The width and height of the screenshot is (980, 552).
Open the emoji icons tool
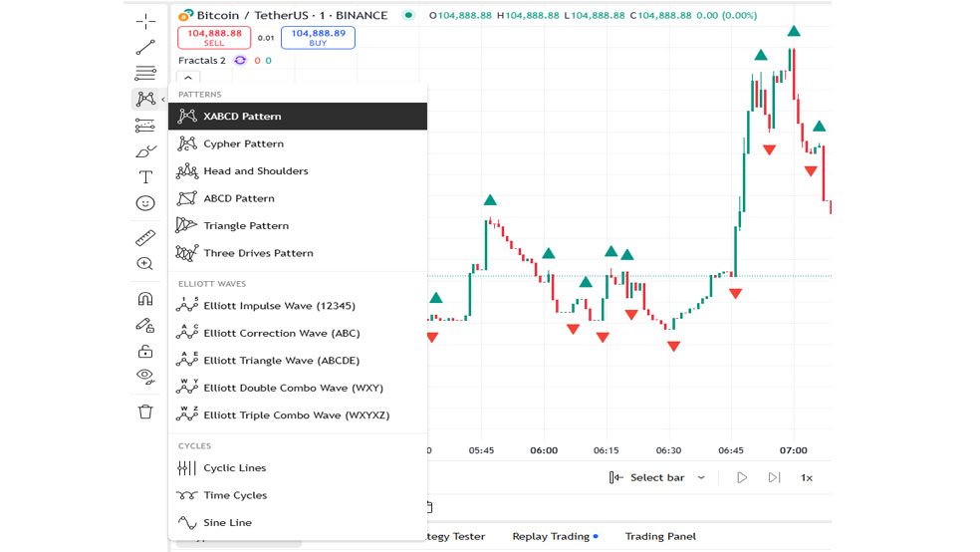pos(145,203)
